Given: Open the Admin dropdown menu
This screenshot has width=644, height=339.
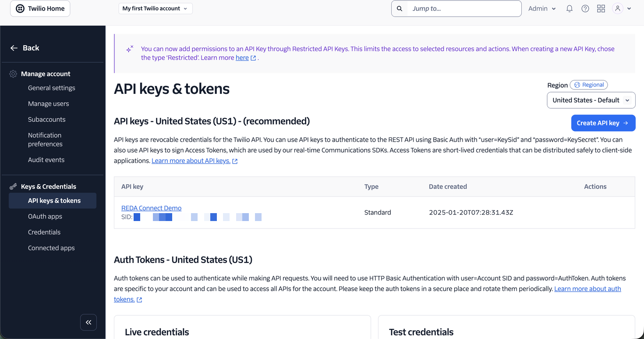Looking at the screenshot, I should pyautogui.click(x=542, y=8).
